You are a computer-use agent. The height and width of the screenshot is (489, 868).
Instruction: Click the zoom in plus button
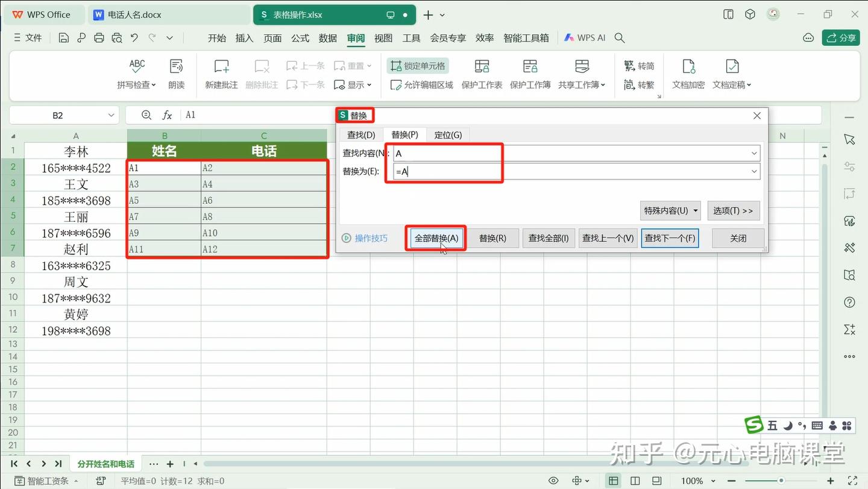pos(831,481)
